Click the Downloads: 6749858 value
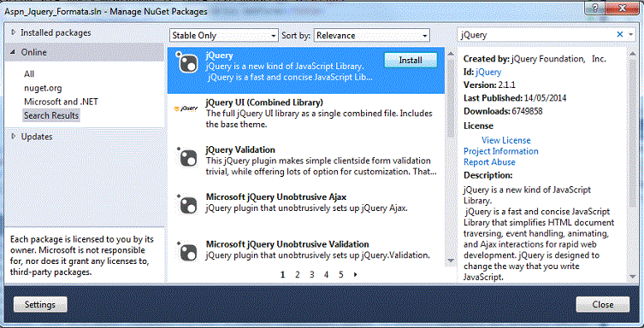The height and width of the screenshot is (328, 644). tap(527, 111)
